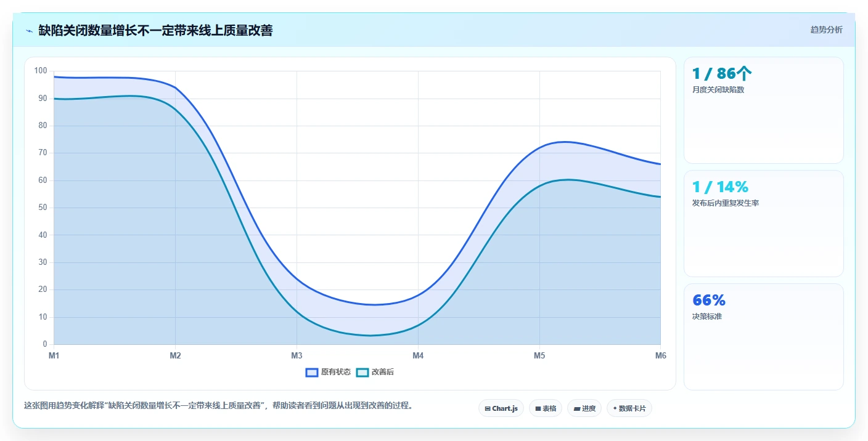Click the square icon in 表格 tag

click(x=538, y=408)
